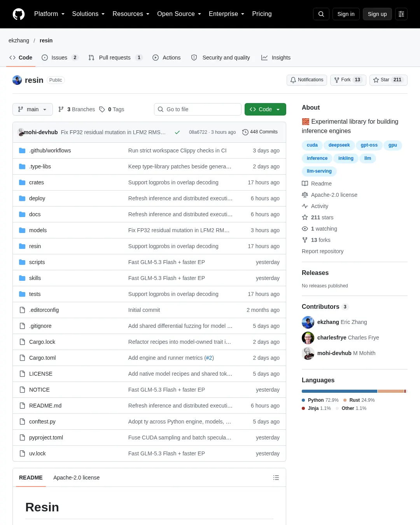Fork the repository via Fork button
Screen dimensions: 420x525
pyautogui.click(x=348, y=80)
